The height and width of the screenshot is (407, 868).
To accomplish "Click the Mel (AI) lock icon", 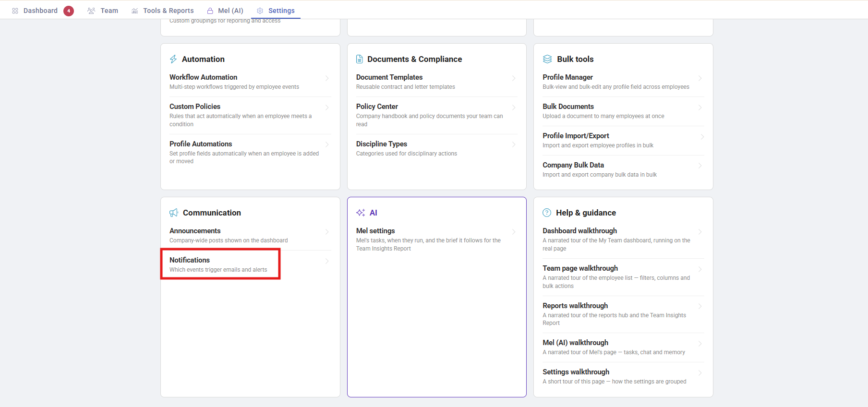I will 210,11.
